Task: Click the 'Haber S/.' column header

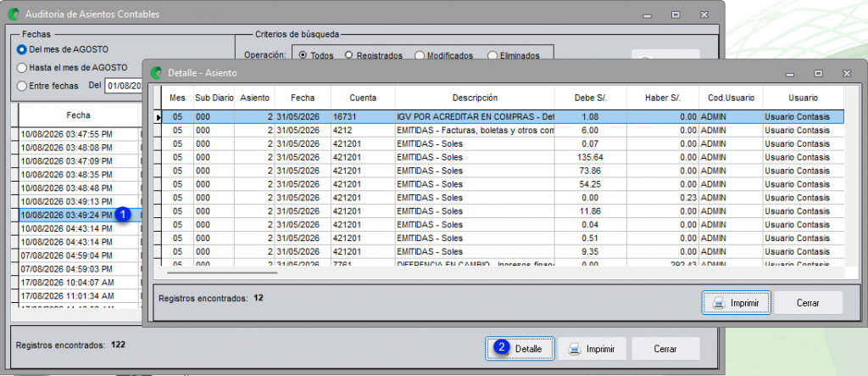Action: coord(663,98)
